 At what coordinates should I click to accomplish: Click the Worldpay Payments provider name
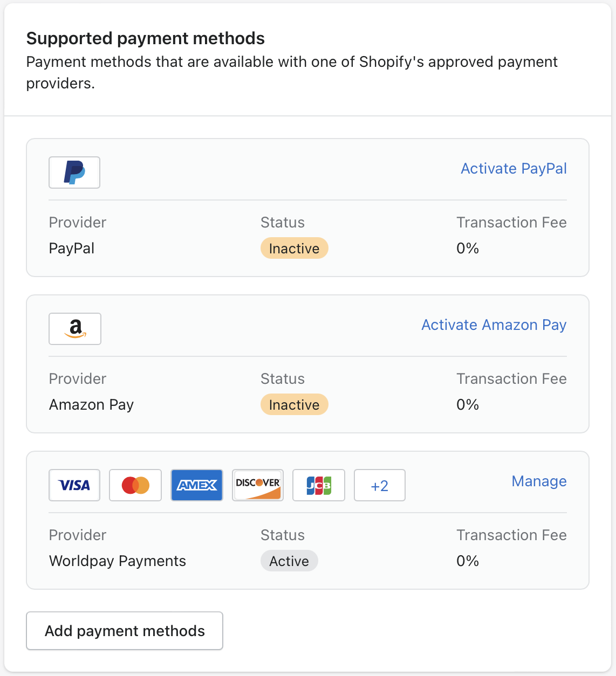click(x=118, y=561)
